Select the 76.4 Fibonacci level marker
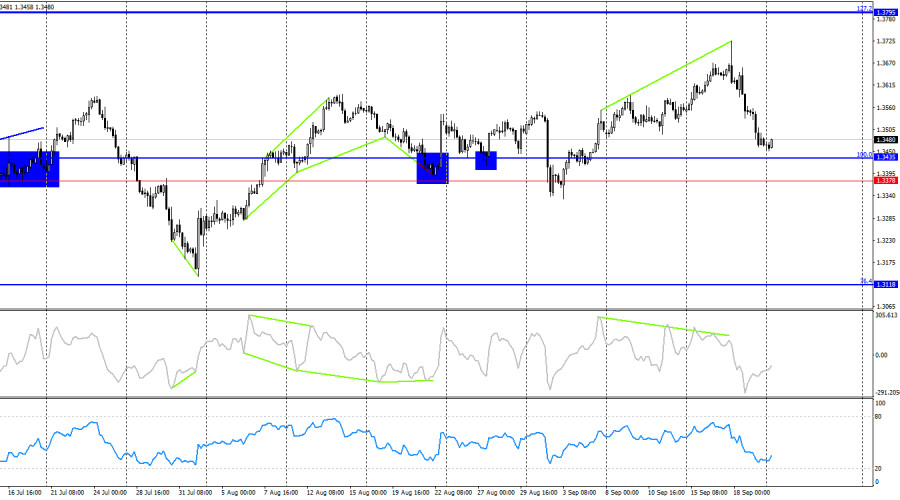This screenshot has width=900, height=500. coord(866,281)
